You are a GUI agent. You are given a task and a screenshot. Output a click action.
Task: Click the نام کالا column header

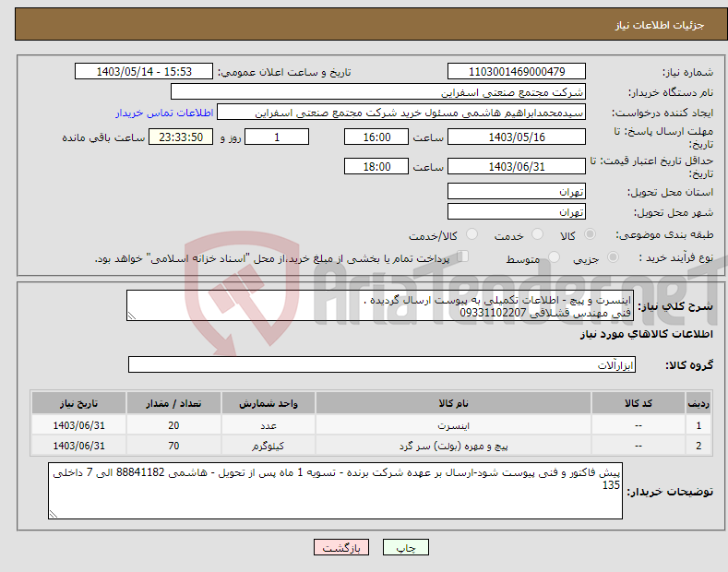tap(453, 403)
